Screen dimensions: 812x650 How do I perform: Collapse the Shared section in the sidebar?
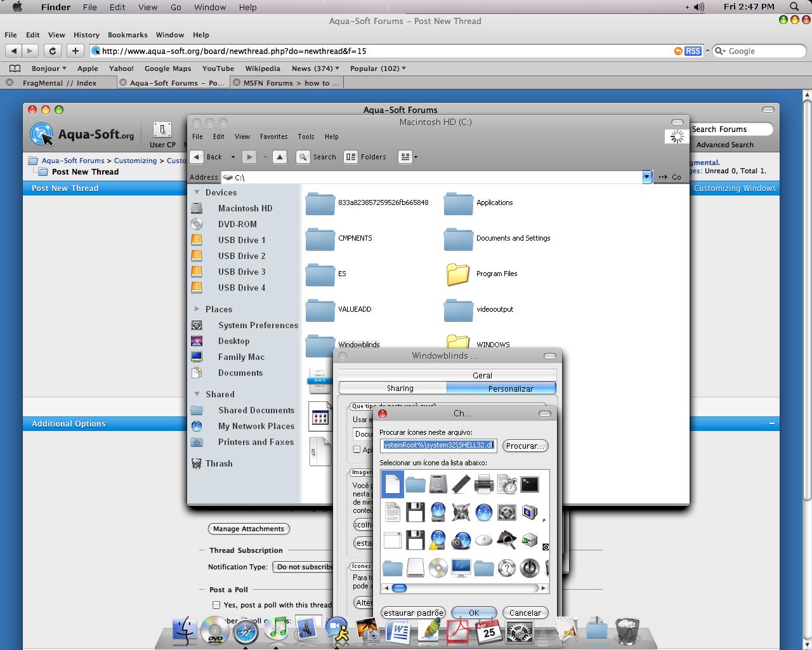coord(197,394)
